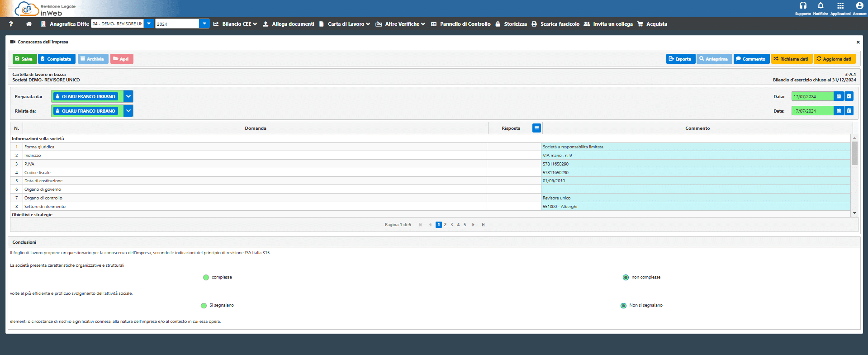Viewport: 868px width, 355px height.
Task: Click the Anteprima button
Action: [714, 59]
